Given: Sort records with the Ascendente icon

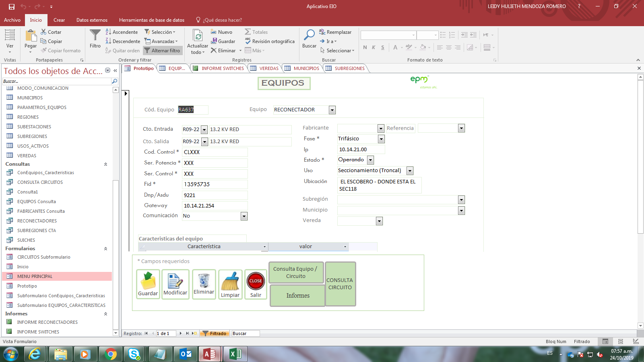Looking at the screenshot, I should (122, 32).
